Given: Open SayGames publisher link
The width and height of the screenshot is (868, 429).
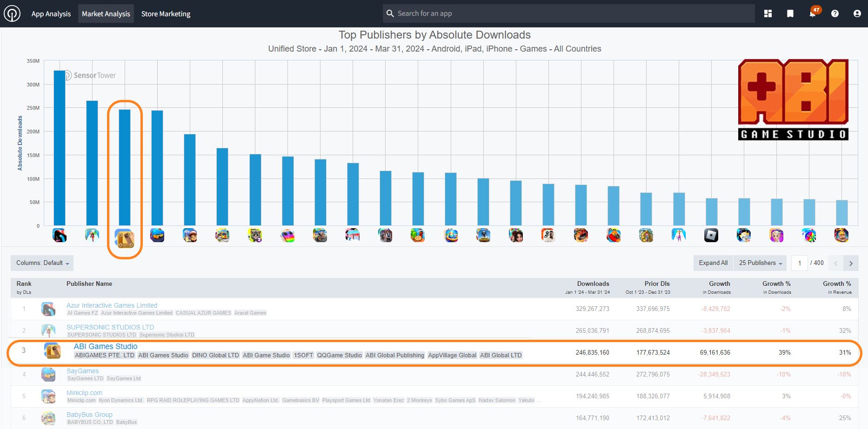Looking at the screenshot, I should click(82, 371).
